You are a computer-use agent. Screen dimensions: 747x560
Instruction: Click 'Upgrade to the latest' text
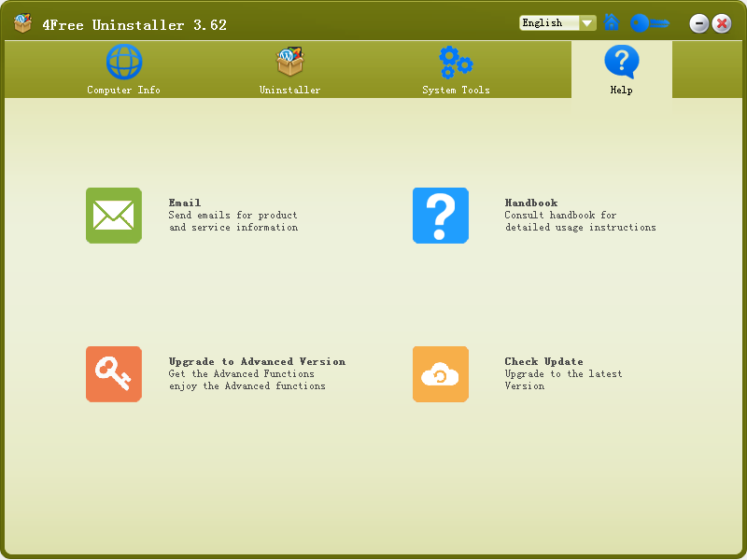click(564, 374)
